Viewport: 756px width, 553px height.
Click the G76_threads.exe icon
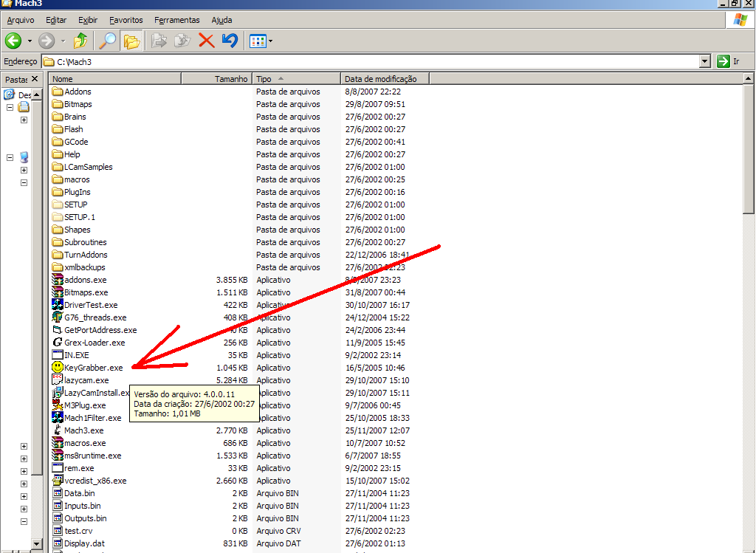tap(58, 317)
